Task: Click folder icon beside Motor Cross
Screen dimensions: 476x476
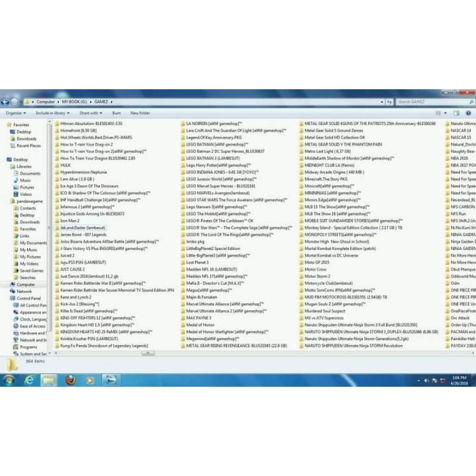Action: [x=302, y=270]
